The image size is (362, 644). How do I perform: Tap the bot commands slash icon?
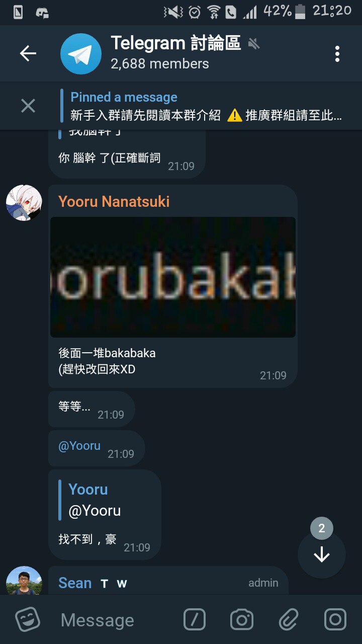195,619
